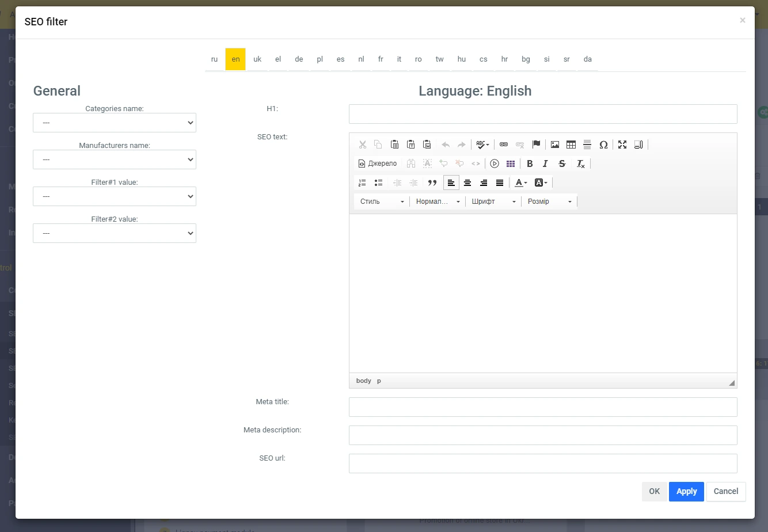The width and height of the screenshot is (768, 532).
Task: Insert a numbered list
Action: tap(362, 183)
